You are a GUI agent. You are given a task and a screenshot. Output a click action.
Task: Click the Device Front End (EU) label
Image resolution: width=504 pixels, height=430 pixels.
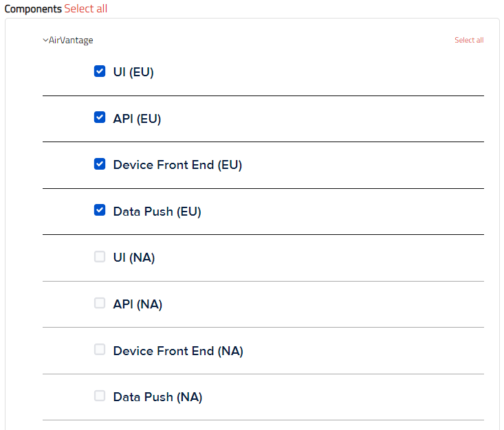(177, 165)
